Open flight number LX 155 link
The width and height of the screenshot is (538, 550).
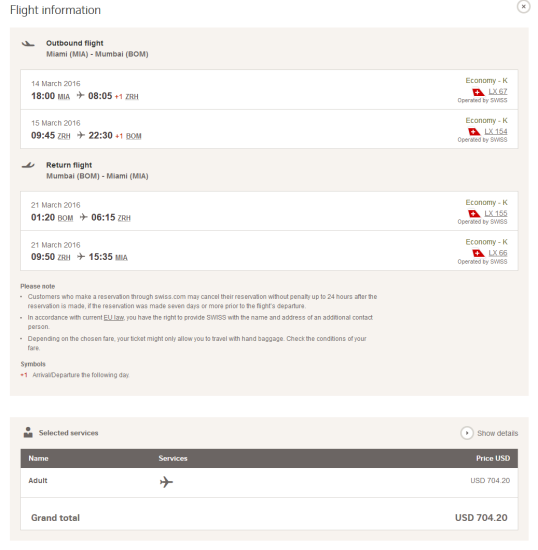(x=496, y=214)
